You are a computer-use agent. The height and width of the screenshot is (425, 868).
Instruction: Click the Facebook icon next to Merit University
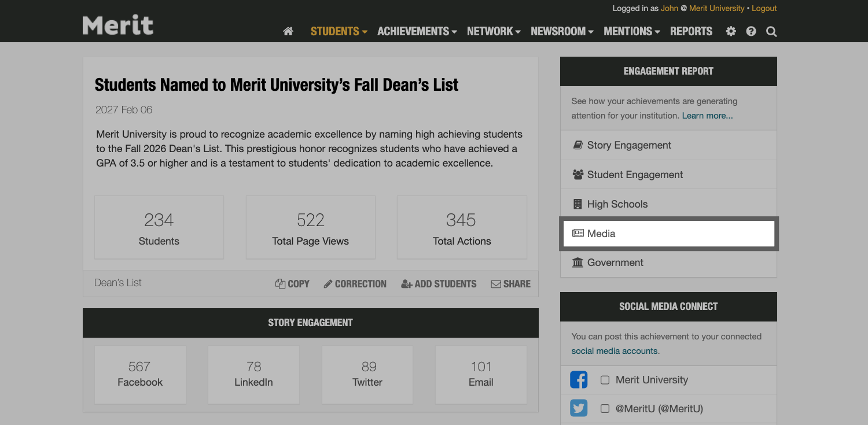click(578, 379)
